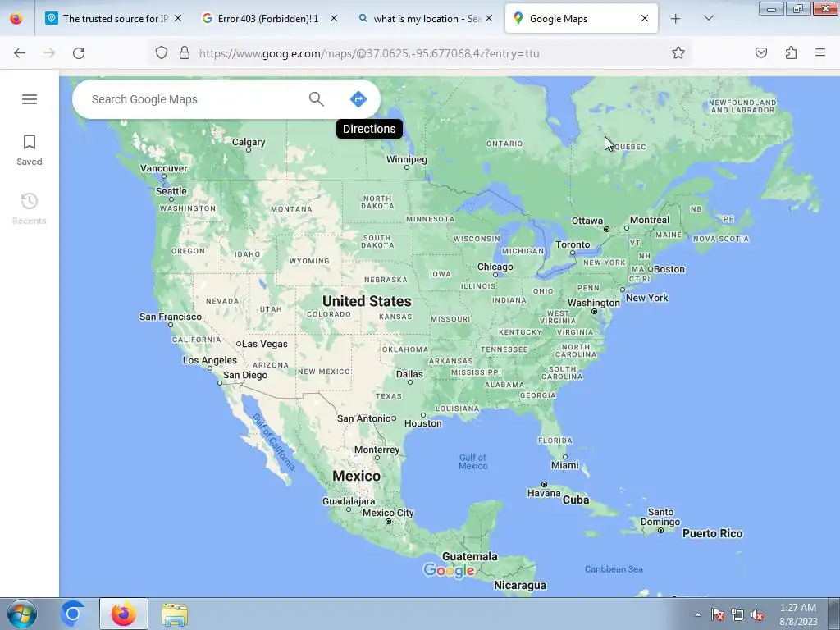Image resolution: width=840 pixels, height=630 pixels.
Task: Click the muted volume tray icon
Action: tap(757, 614)
